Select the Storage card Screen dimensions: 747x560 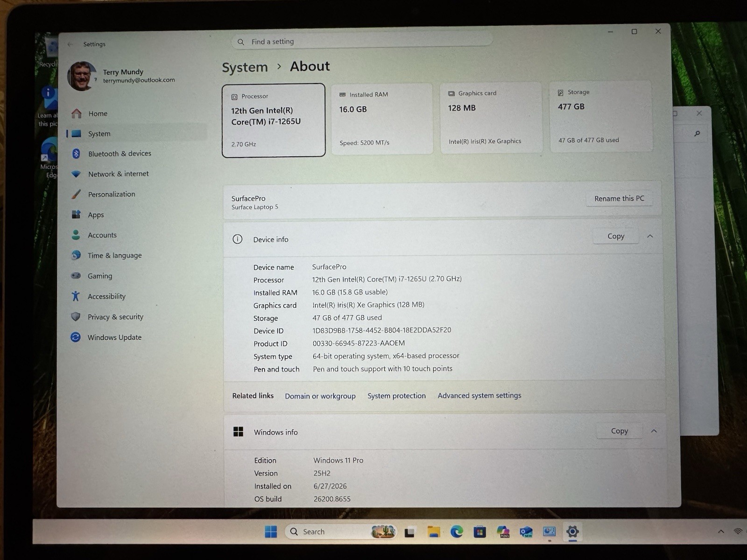601,116
